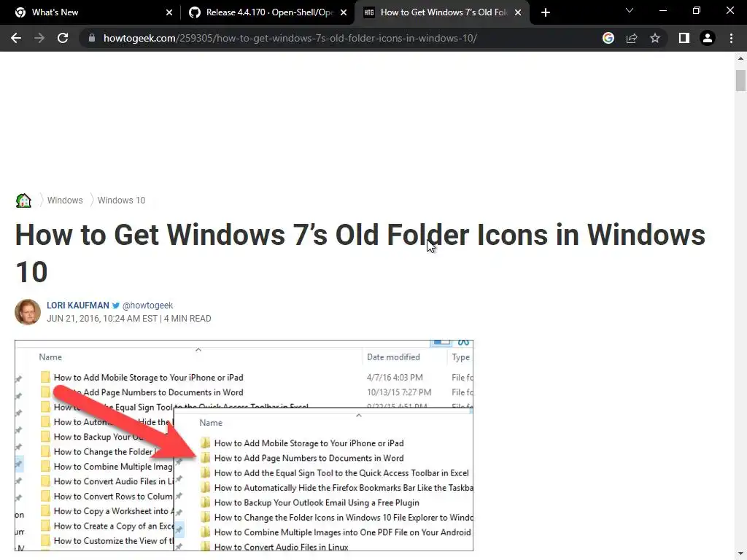Open a new browser tab
This screenshot has width=747, height=560.
point(546,12)
